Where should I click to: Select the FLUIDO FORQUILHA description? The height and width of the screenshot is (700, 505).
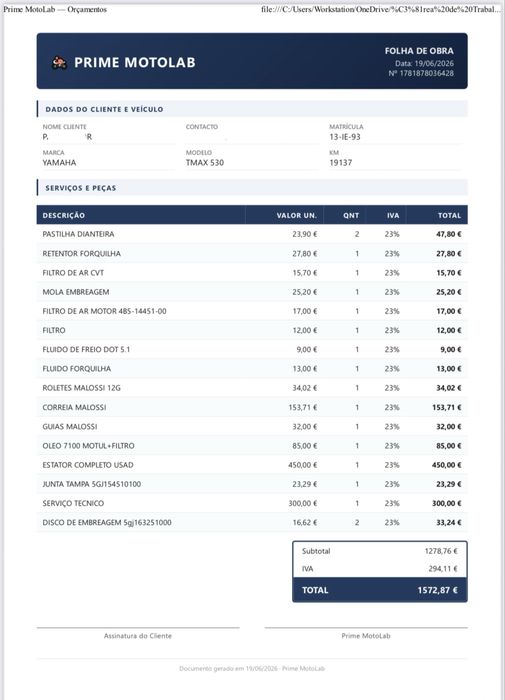(76, 369)
